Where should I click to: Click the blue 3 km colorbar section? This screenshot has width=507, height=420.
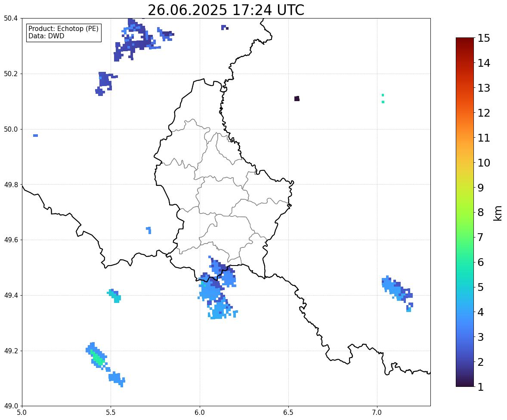pos(465,337)
